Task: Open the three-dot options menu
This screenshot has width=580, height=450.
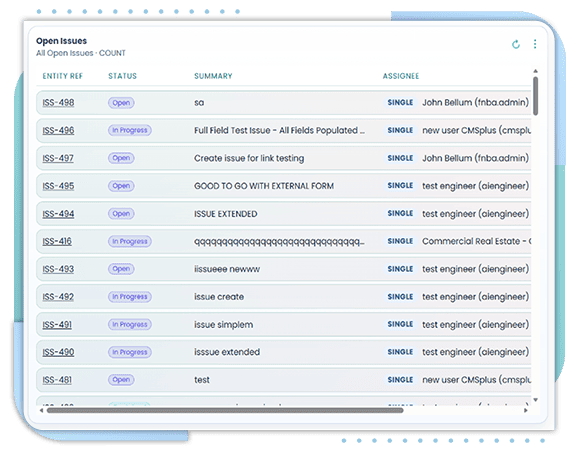Action: coord(535,44)
